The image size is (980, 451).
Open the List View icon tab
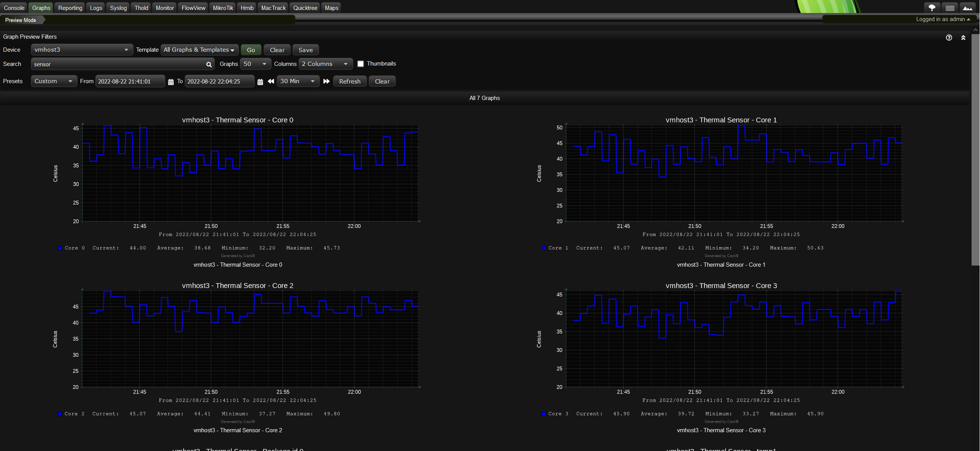[950, 8]
